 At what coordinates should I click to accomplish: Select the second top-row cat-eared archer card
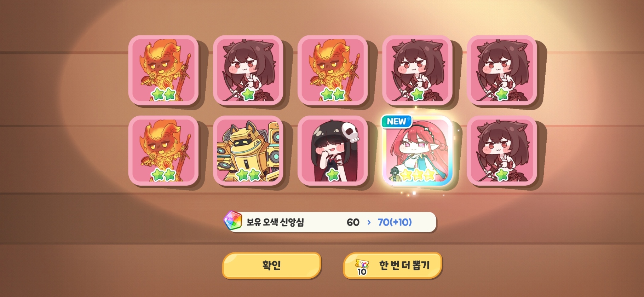coord(248,70)
